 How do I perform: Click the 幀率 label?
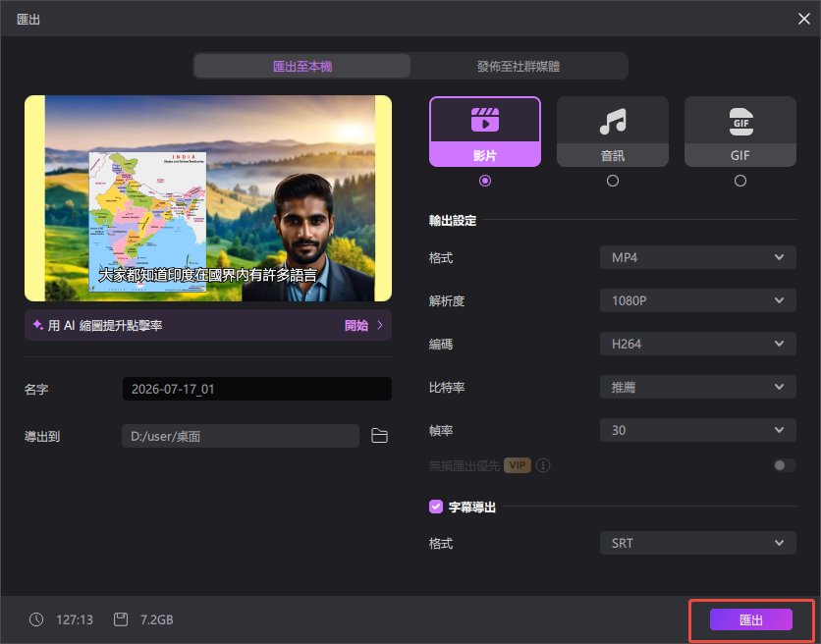tap(441, 430)
